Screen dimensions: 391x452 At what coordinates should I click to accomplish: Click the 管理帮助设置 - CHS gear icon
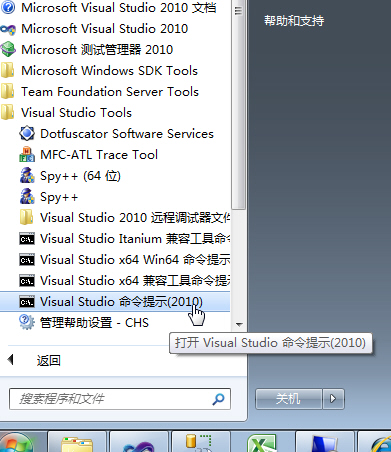tap(27, 322)
